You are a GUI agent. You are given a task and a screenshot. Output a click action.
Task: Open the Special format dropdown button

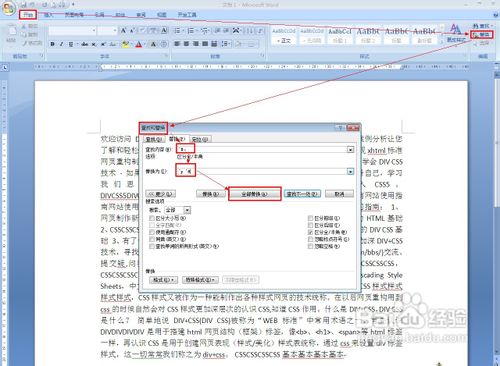coord(200,280)
